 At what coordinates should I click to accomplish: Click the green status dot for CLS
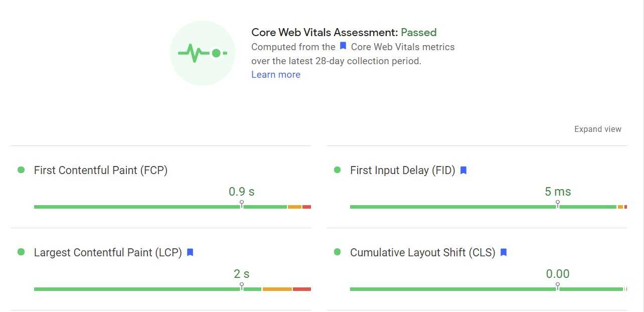click(x=337, y=252)
